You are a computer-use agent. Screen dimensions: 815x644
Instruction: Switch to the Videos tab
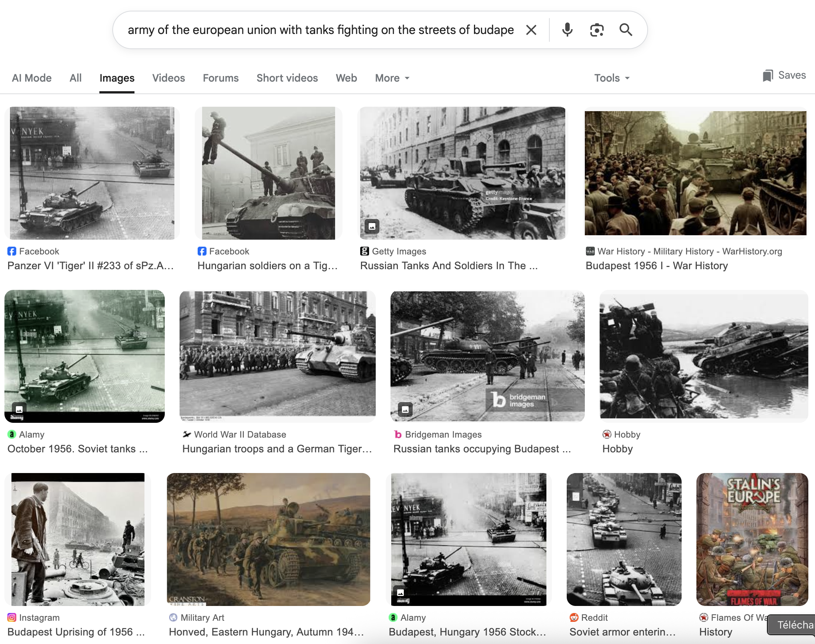(168, 78)
